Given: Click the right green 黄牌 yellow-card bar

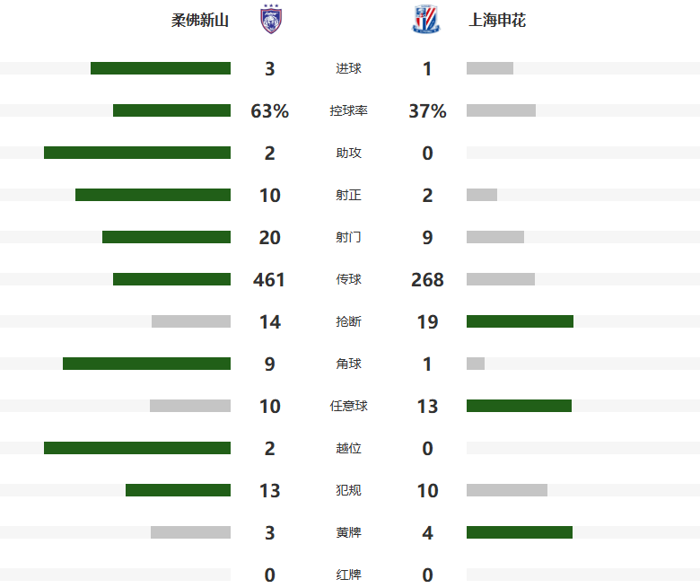Looking at the screenshot, I should click(x=520, y=532).
